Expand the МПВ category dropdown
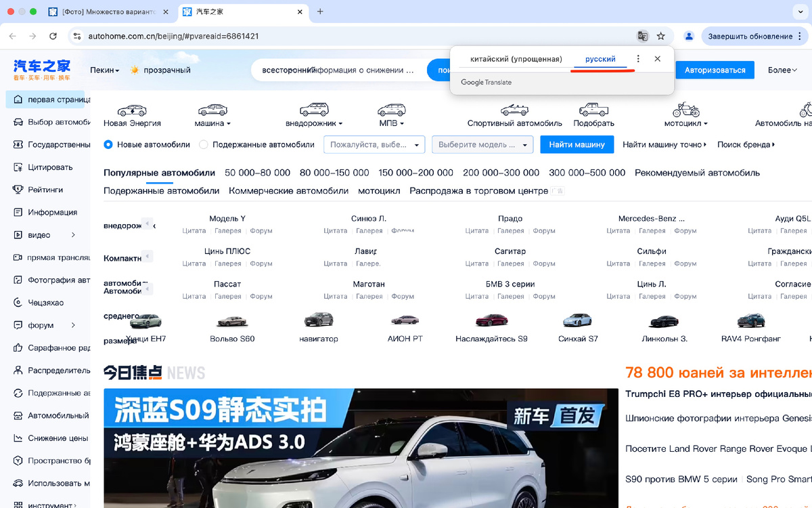 click(392, 123)
